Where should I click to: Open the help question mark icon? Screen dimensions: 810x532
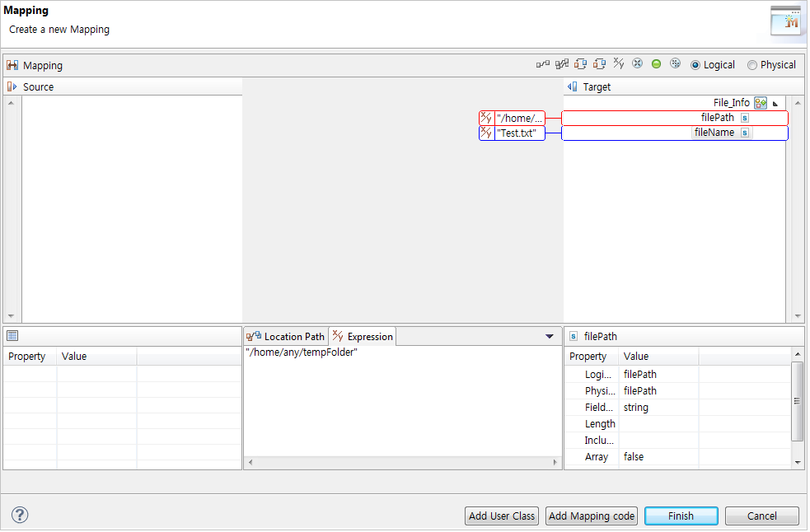(19, 514)
